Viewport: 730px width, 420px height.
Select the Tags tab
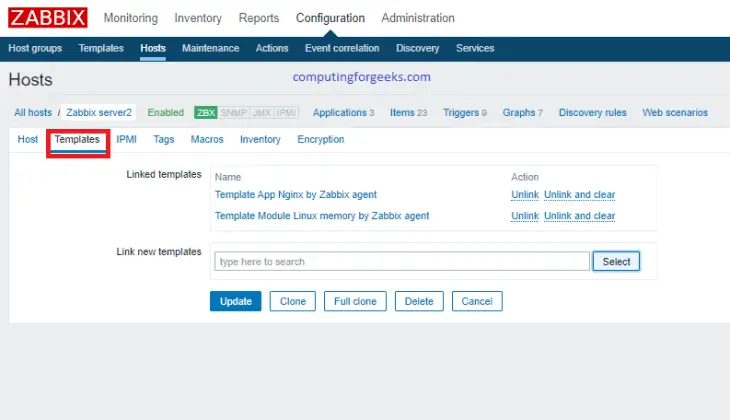tap(164, 140)
